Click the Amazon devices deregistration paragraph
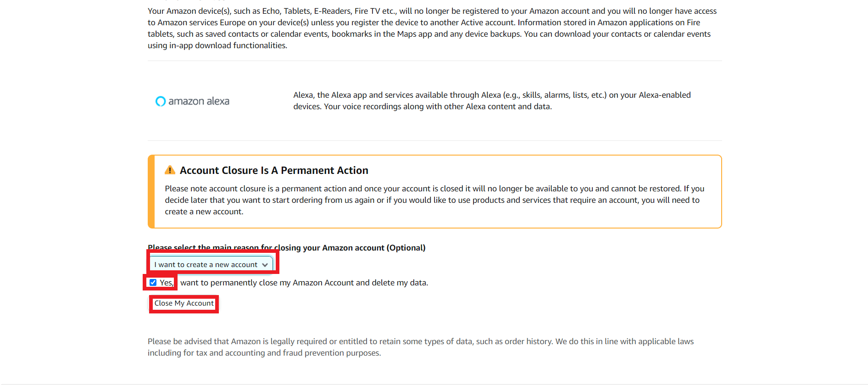Screen dimensions: 868x385 tap(432, 28)
